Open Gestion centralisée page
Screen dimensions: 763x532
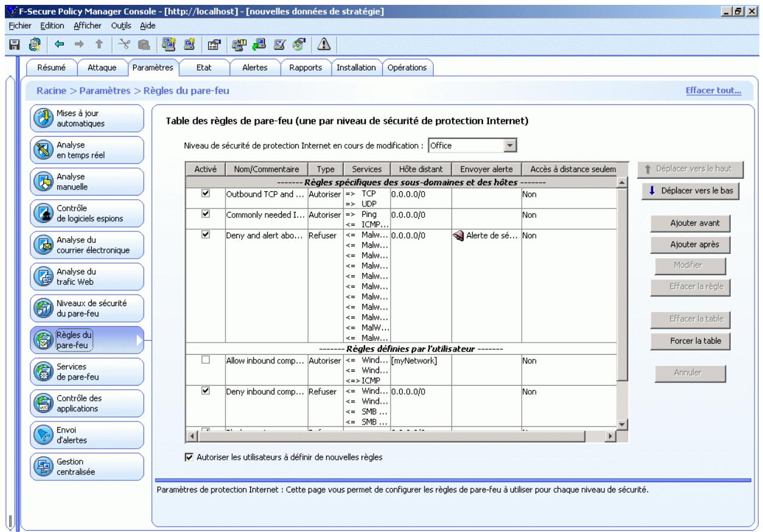click(87, 467)
